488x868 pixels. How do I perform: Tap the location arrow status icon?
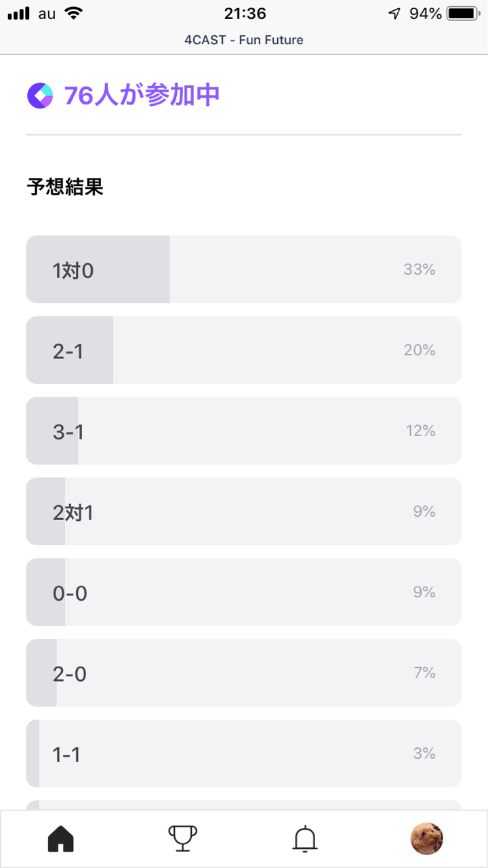click(x=394, y=14)
